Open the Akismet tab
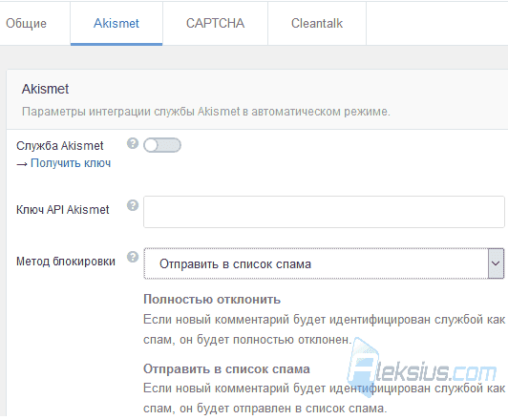Viewport: 508px width, 420px height. pyautogui.click(x=116, y=23)
